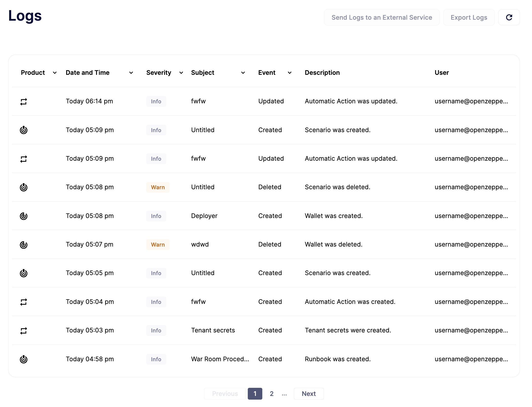Expand the Subject filter dropdown
Screen dimensions: 532x407
pos(243,73)
